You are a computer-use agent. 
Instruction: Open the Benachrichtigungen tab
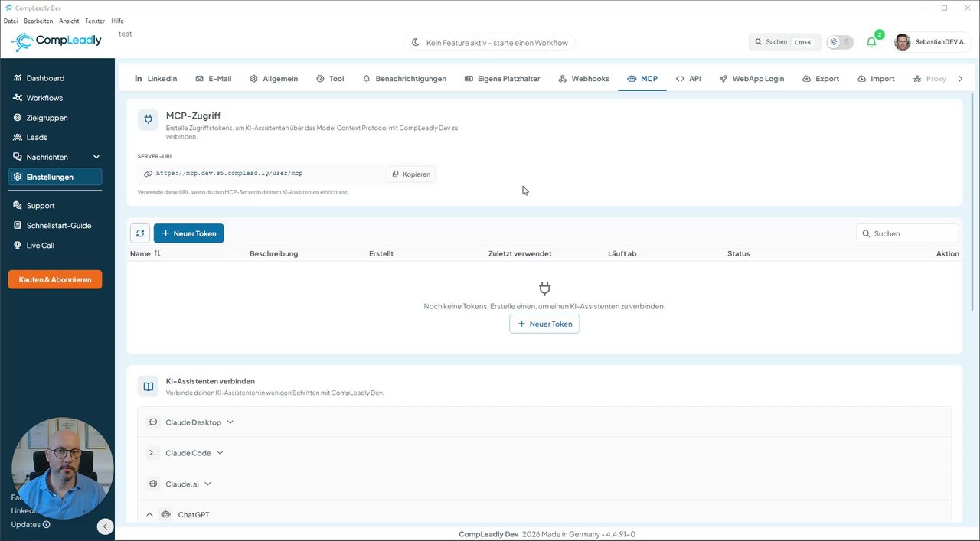click(x=404, y=78)
